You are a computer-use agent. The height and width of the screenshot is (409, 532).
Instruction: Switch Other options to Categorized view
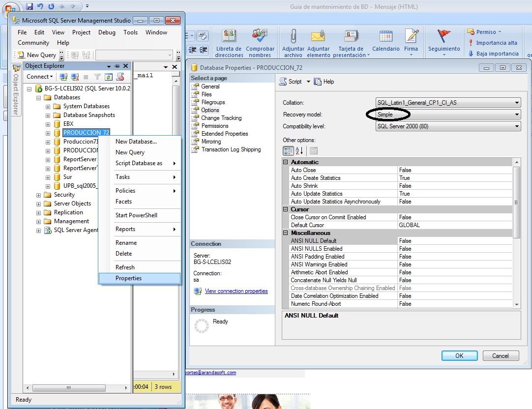(x=289, y=150)
